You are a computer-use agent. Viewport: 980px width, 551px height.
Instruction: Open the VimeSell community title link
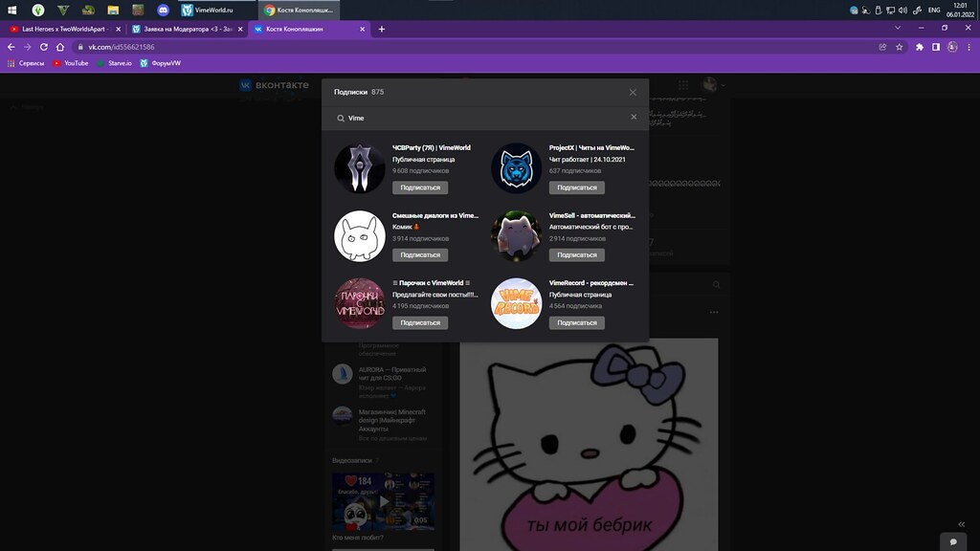(591, 215)
